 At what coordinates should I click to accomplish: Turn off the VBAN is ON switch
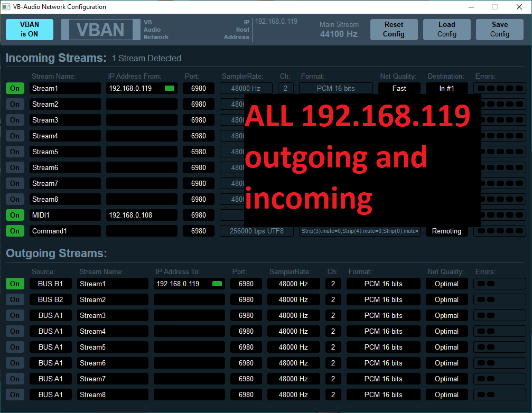(x=30, y=30)
